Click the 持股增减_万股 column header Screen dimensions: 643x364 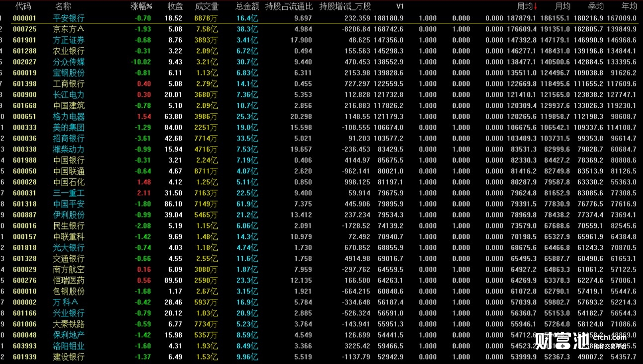345,6
